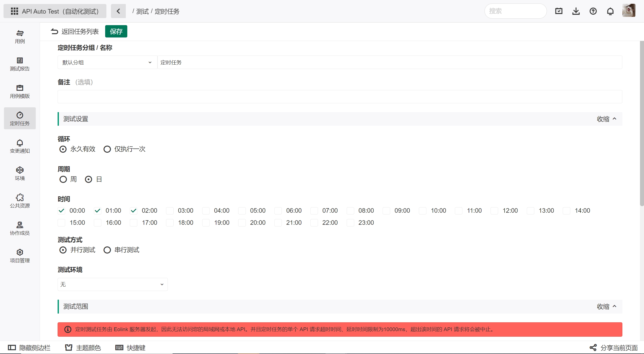Choose the 串行测试 radio button
Viewport: 644px width, 354px height.
click(x=107, y=250)
